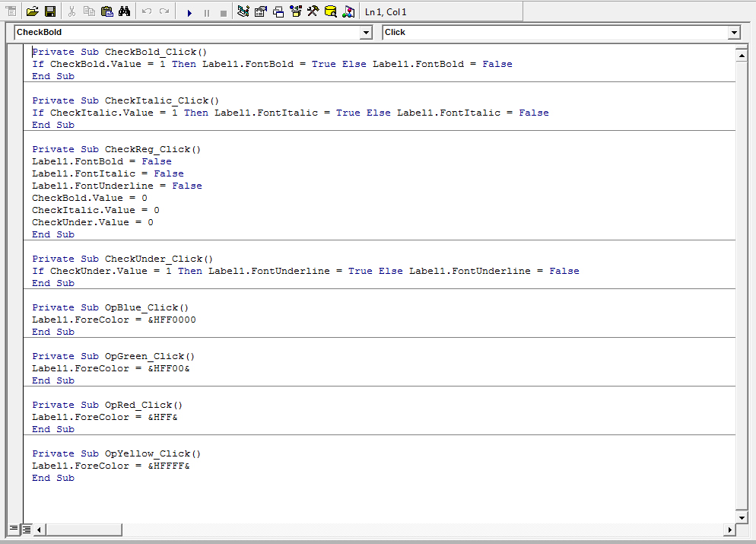Start the program with the Run arrow
Viewport: 756px width, 544px height.
coord(189,13)
